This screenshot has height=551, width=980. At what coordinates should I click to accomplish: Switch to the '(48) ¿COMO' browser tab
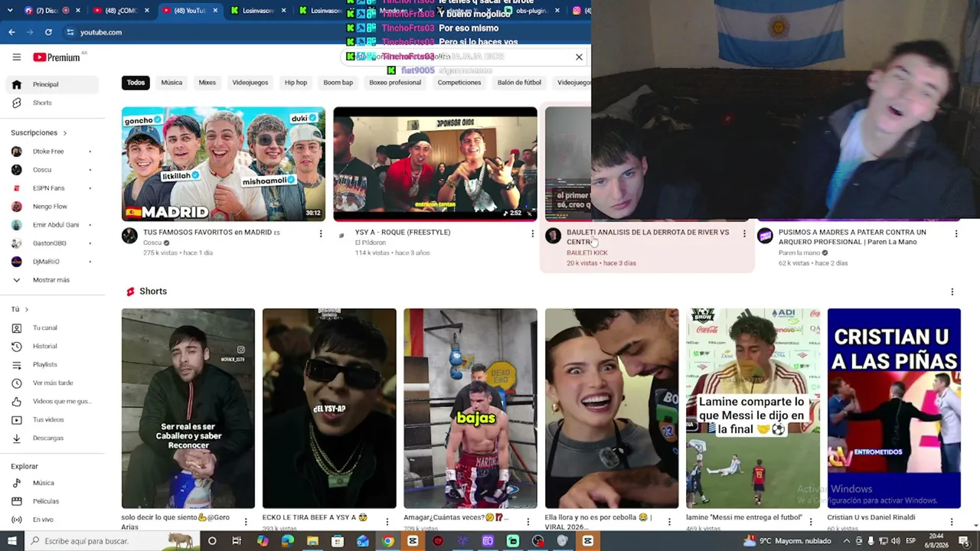point(122,11)
